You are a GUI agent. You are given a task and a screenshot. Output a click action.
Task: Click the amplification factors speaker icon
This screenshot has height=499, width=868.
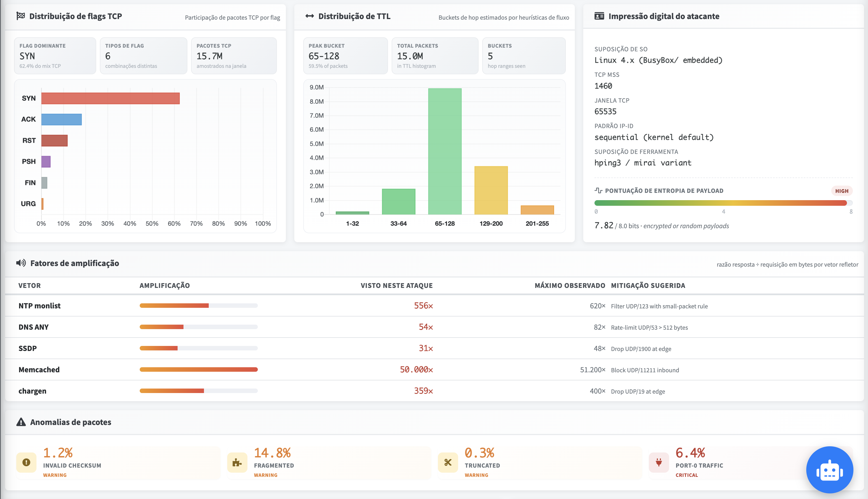click(x=21, y=263)
